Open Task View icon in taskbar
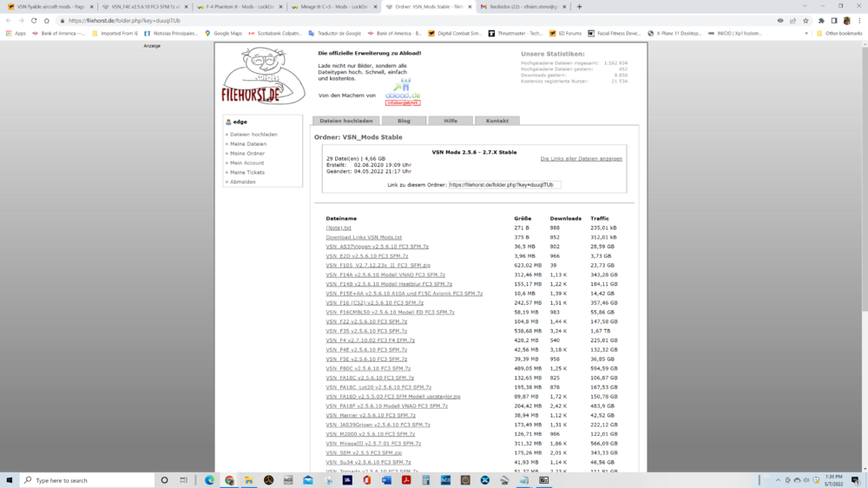The height and width of the screenshot is (488, 868). [x=184, y=480]
